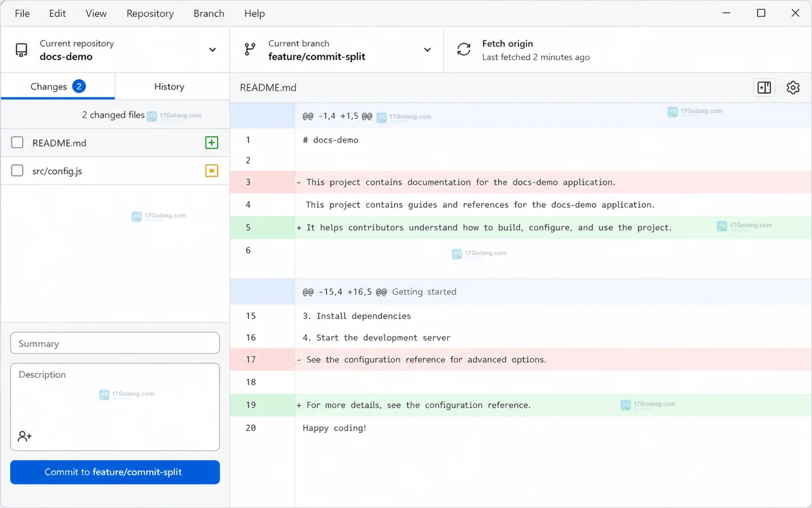Screen dimensions: 812x508
Task: Select the src/config.js file row
Action: [x=115, y=171]
